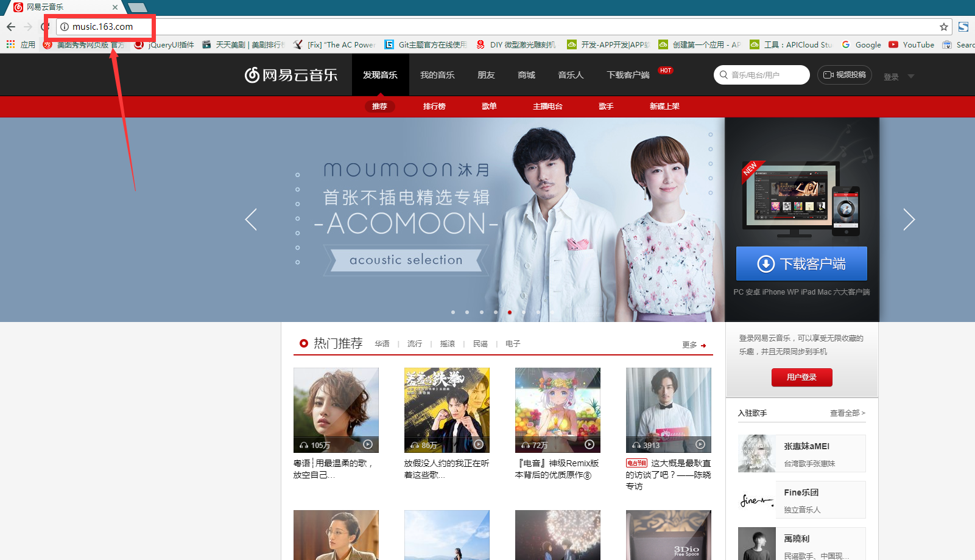
Task: Click 查看全部 in 入驻歌手 section
Action: pyautogui.click(x=847, y=413)
